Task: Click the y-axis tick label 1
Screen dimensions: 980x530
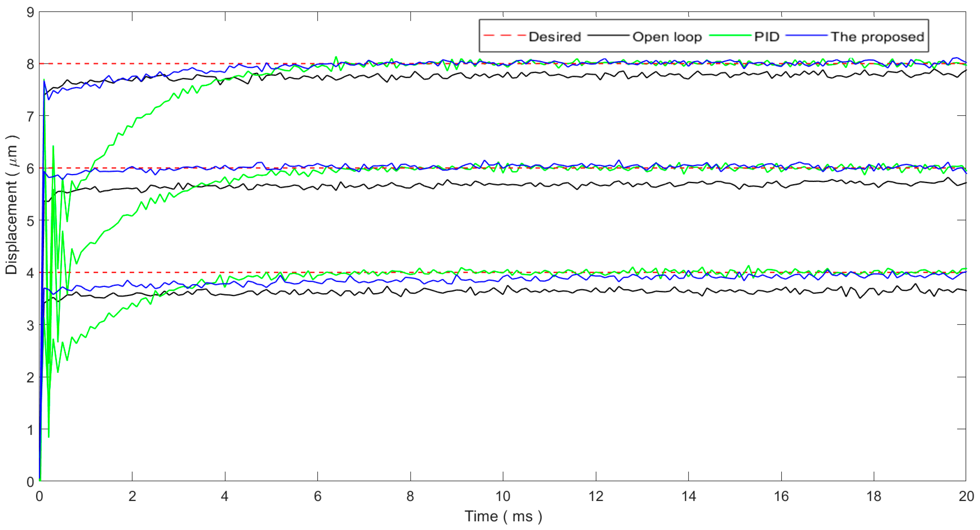Action: pos(30,430)
